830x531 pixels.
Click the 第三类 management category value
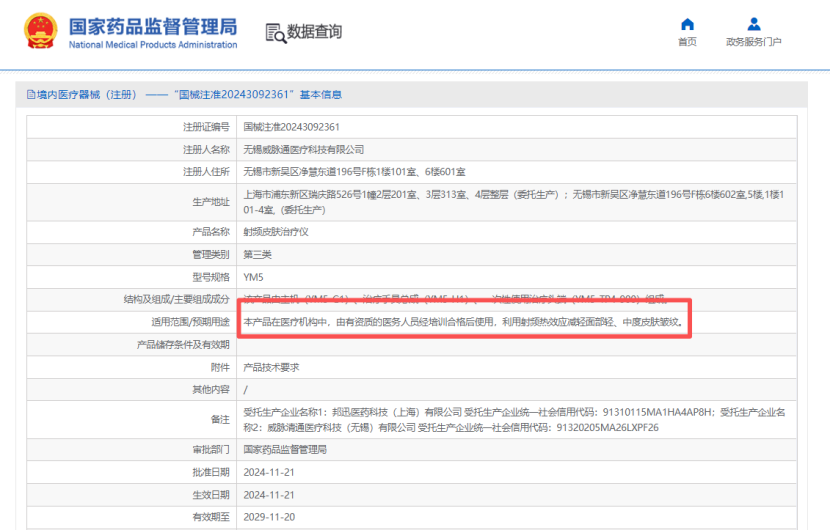click(260, 254)
